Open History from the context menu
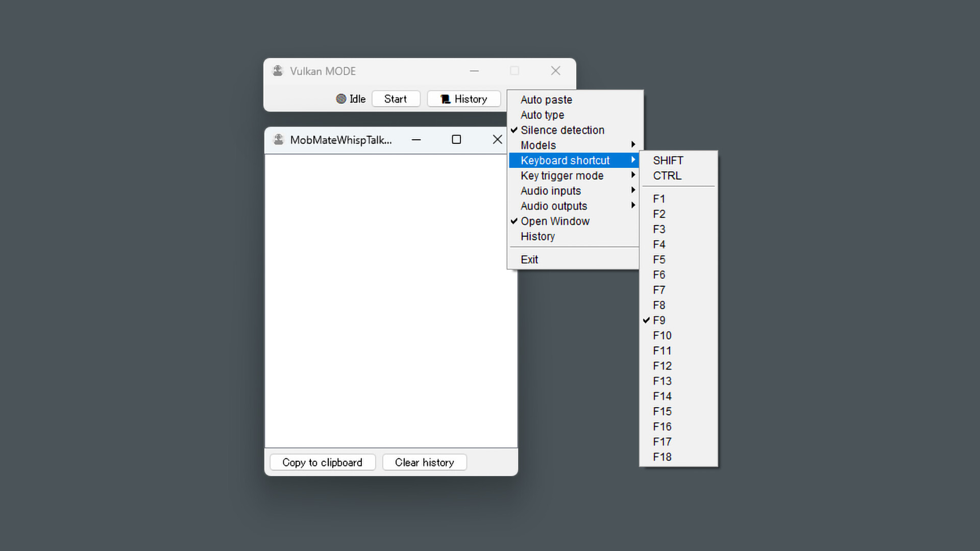Viewport: 980px width, 551px height. coord(537,236)
